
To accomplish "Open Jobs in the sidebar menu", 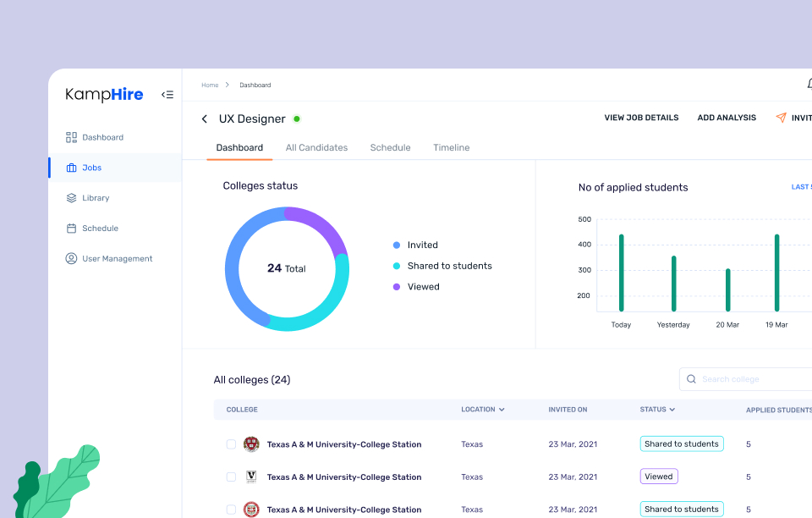I will (x=115, y=168).
